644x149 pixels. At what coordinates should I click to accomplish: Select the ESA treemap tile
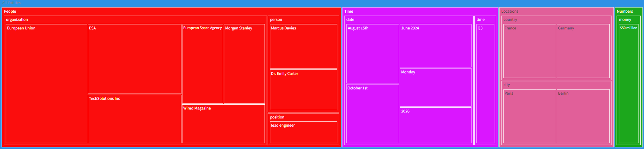click(135, 59)
